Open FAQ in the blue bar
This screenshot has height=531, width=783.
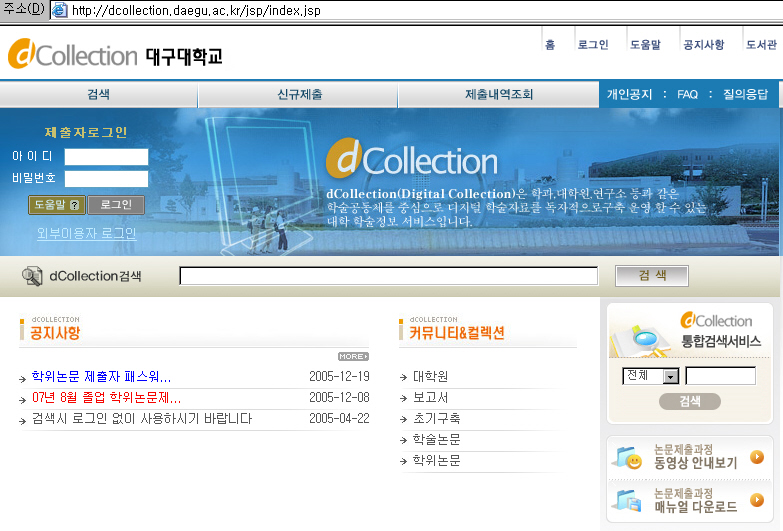(687, 94)
